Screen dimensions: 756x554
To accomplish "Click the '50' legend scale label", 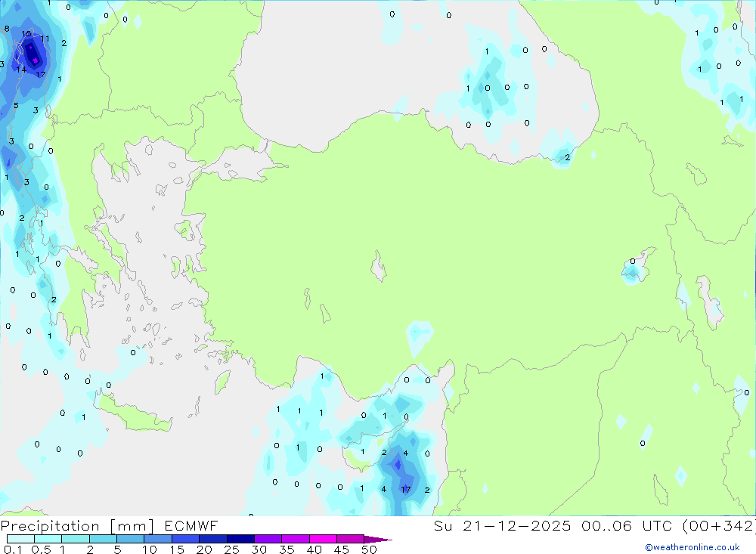I will 369,549.
